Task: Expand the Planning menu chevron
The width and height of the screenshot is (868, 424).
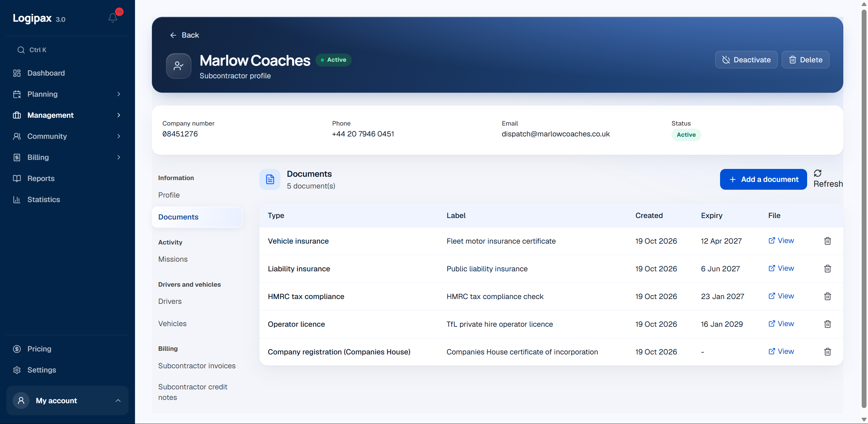Action: pos(119,94)
